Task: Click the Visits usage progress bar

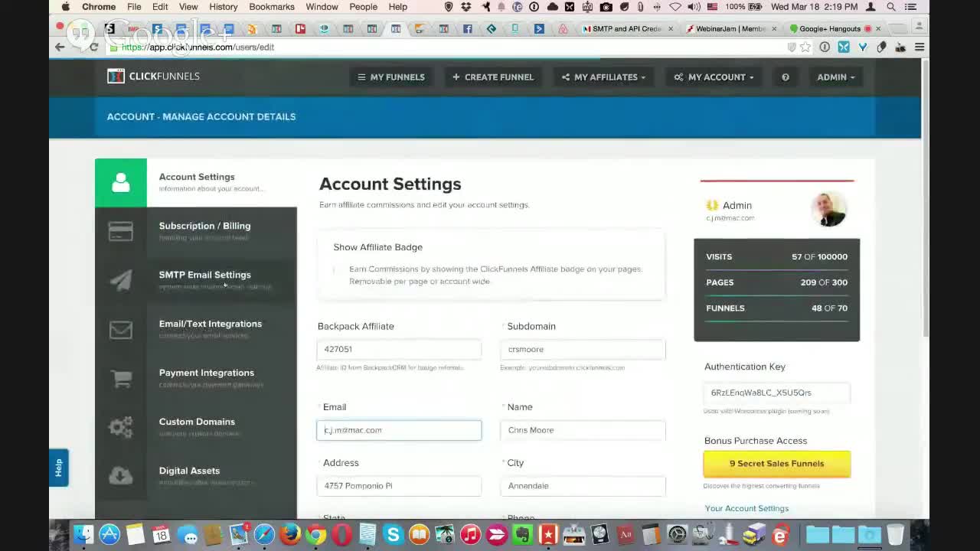Action: (x=776, y=269)
